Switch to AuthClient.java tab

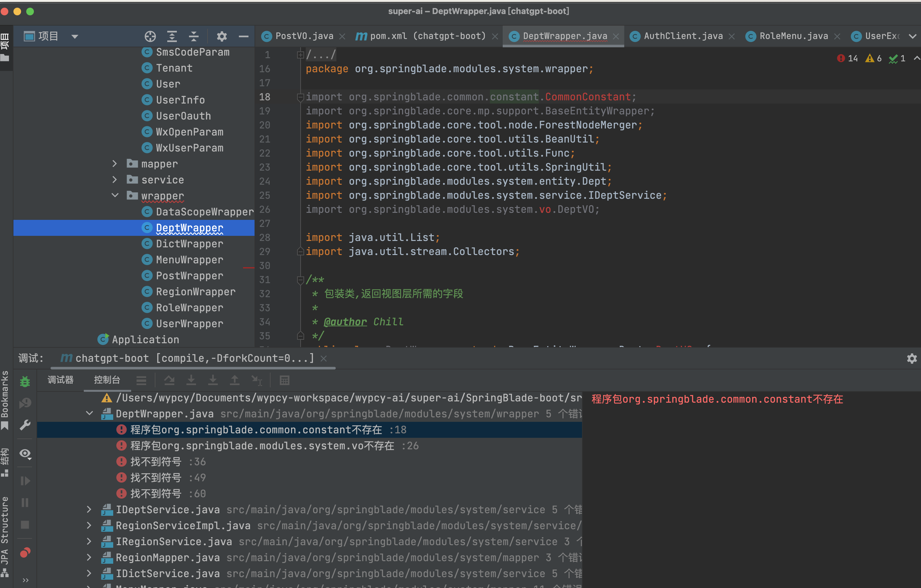[x=683, y=36]
